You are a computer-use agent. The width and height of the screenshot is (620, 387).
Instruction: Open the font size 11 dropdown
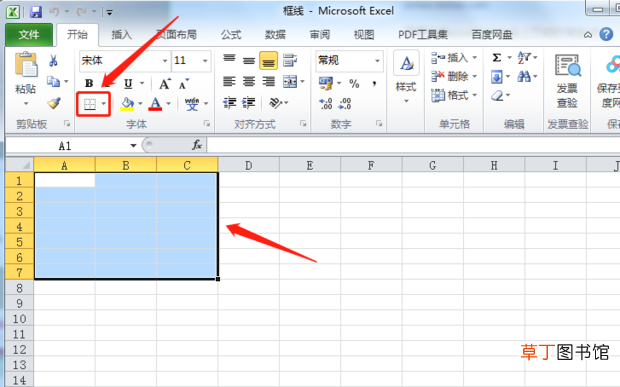[205, 61]
